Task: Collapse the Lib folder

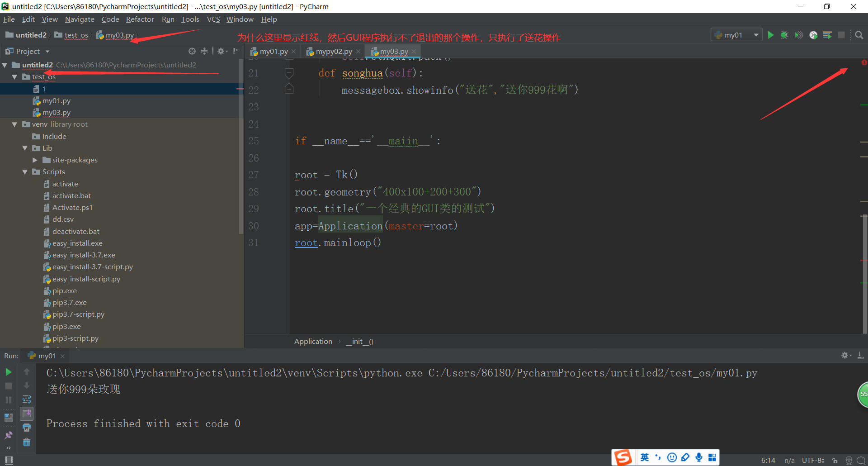Action: (25, 148)
